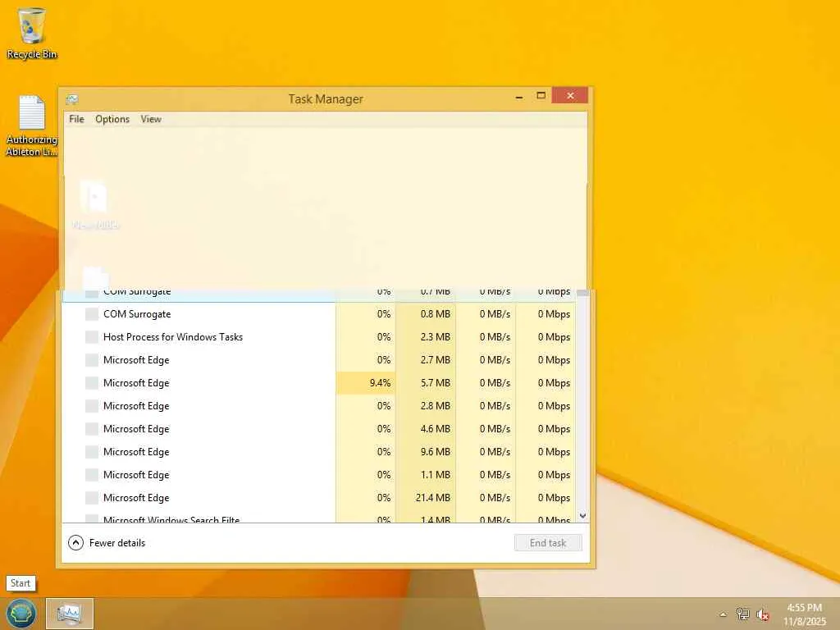Click the Task Manager taskbar button

[x=70, y=614]
